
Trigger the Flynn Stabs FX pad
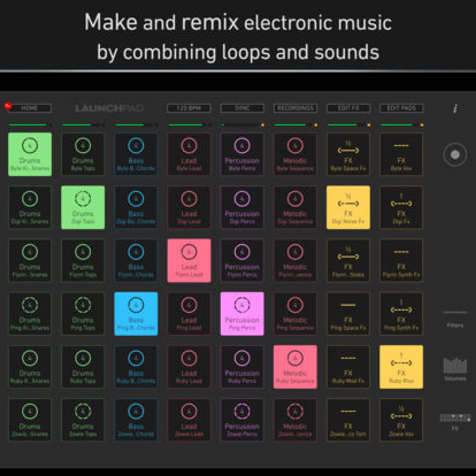point(348,261)
